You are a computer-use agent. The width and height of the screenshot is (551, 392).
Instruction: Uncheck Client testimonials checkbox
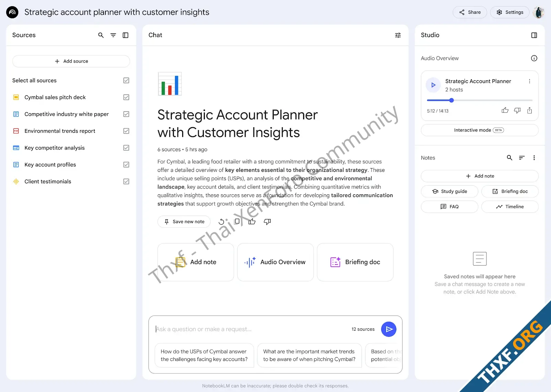pyautogui.click(x=126, y=182)
